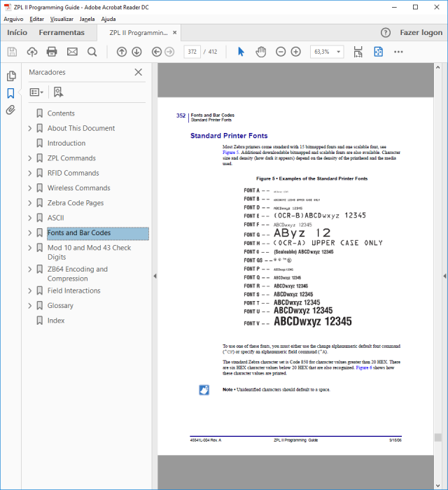
Task: Click the Print icon in toolbar
Action: (x=52, y=52)
